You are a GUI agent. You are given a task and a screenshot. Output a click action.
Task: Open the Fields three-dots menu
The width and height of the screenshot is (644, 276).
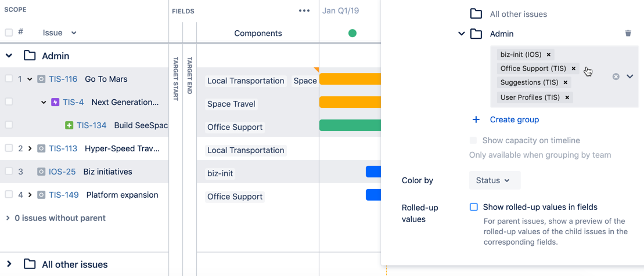[304, 10]
